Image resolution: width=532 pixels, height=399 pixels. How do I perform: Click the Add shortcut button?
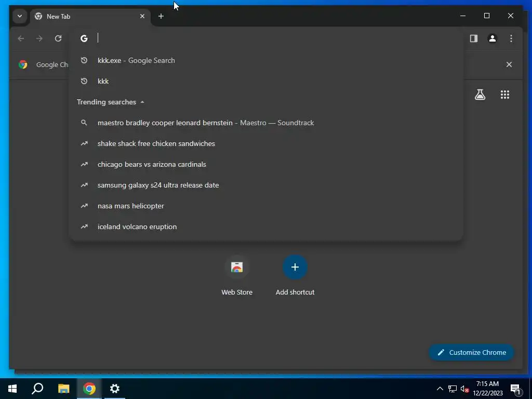[x=295, y=275]
